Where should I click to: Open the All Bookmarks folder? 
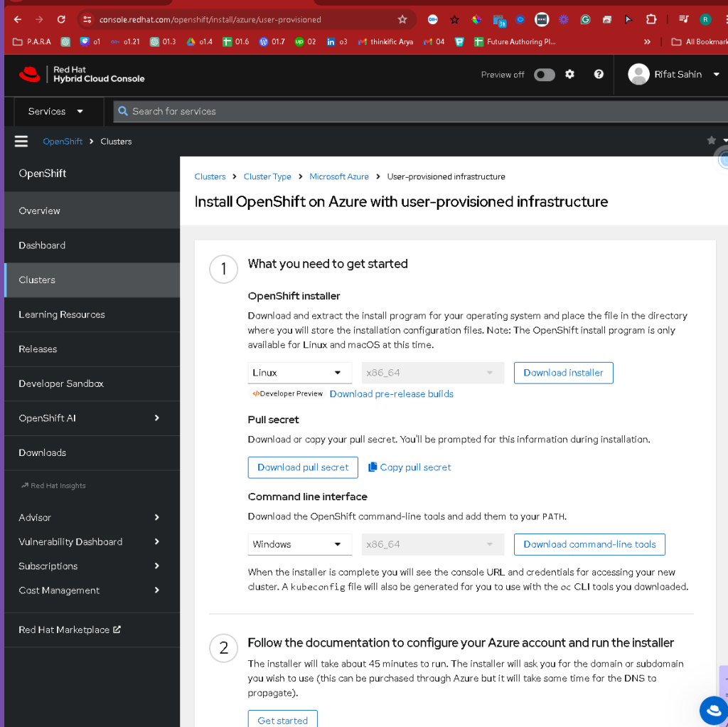coord(700,42)
